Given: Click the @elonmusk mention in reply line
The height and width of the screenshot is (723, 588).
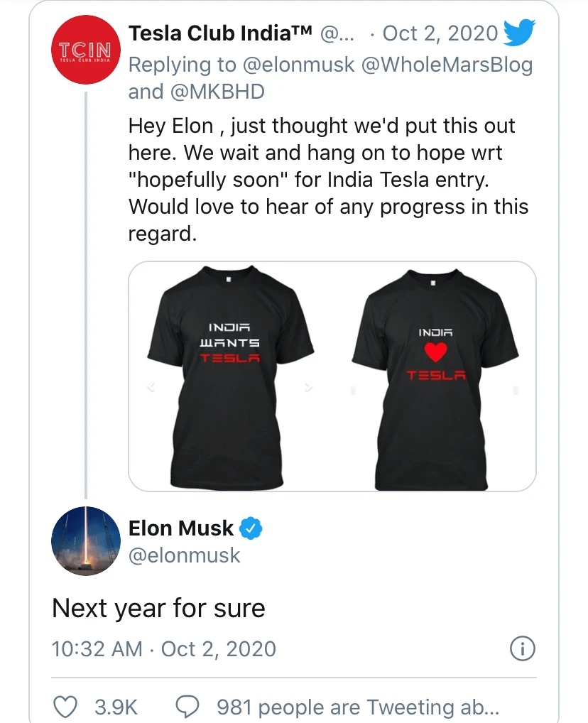Looking at the screenshot, I should pos(300,65).
